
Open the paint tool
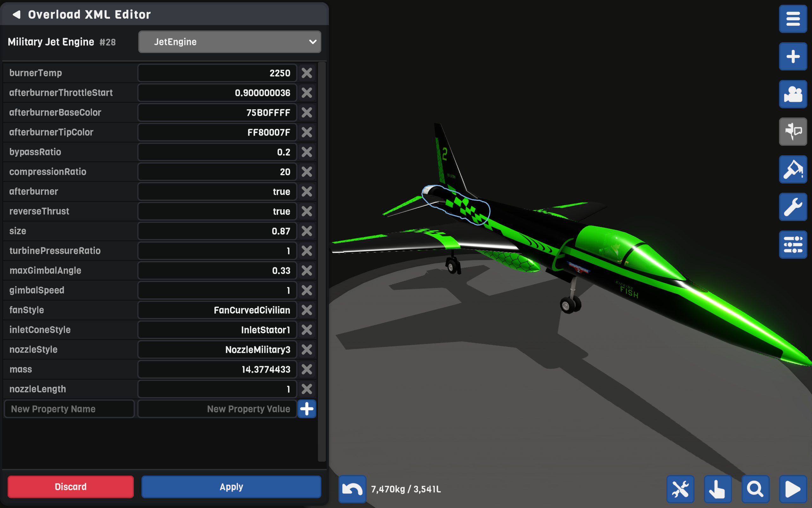pyautogui.click(x=793, y=169)
